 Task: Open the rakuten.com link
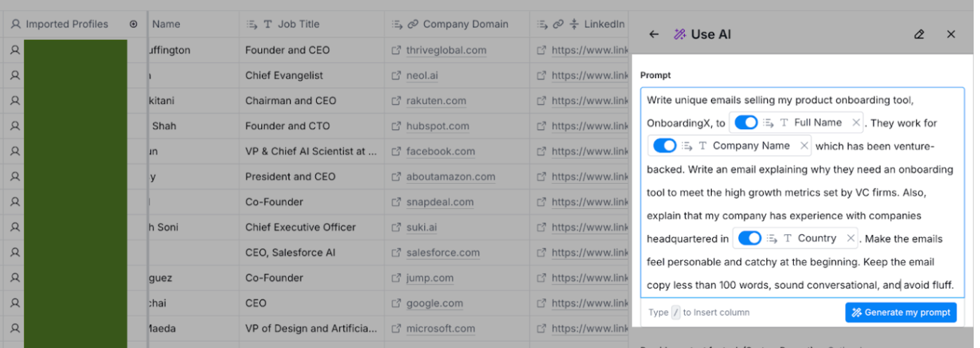(x=436, y=101)
